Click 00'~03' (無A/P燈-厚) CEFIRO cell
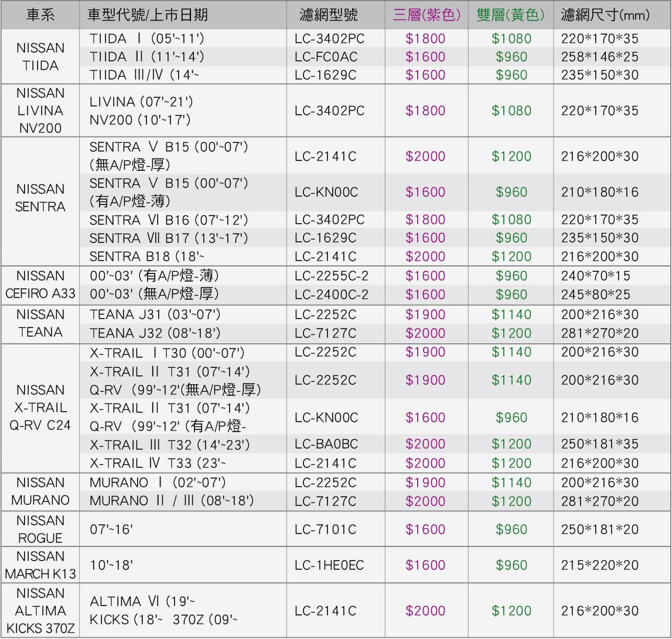This screenshot has height=639, width=672. coord(183,295)
